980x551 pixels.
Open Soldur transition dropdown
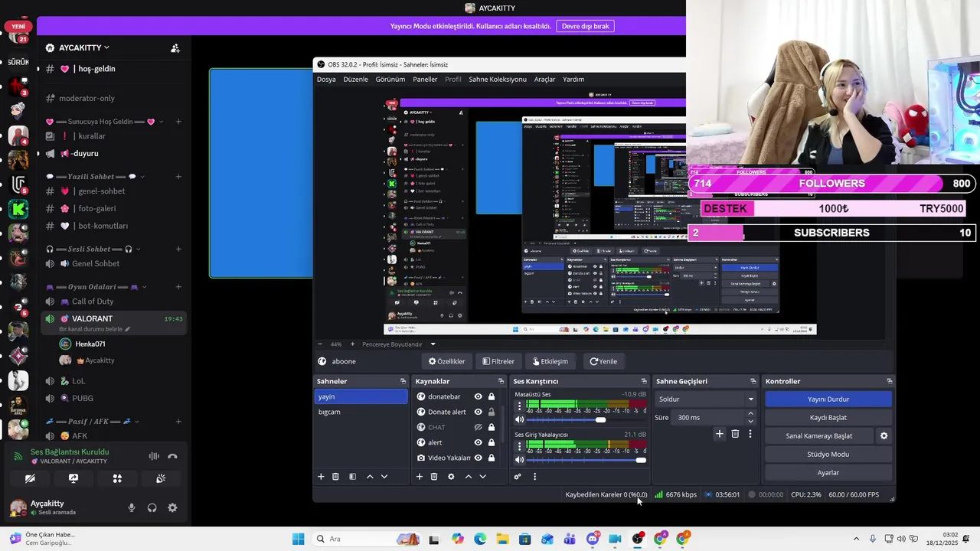(x=705, y=399)
